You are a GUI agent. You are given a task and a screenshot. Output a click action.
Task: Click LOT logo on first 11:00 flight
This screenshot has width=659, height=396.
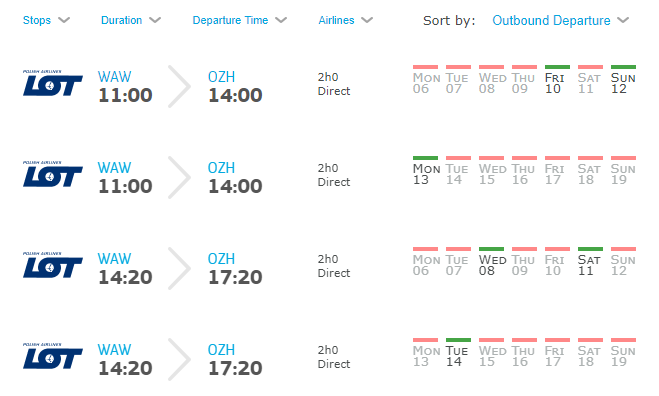(x=53, y=83)
